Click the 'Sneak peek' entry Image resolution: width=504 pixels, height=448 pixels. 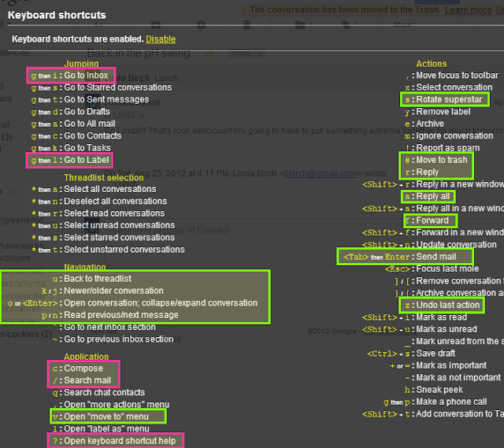coord(434,390)
